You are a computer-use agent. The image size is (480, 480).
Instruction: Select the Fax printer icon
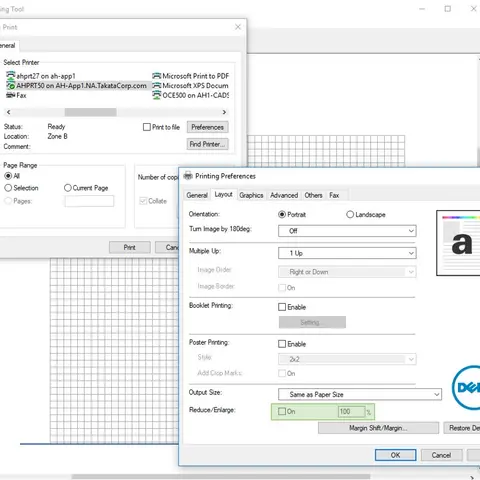coord(11,95)
